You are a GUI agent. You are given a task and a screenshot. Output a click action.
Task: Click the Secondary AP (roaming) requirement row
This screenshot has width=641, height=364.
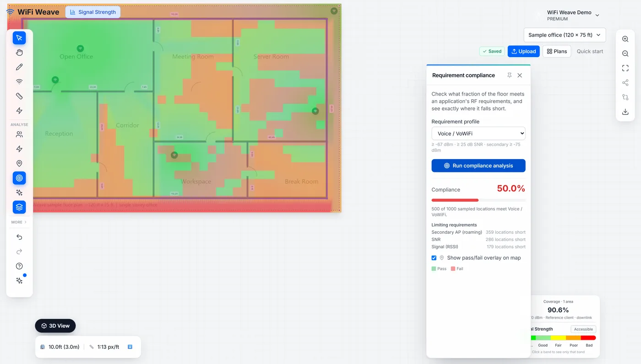pos(478,232)
